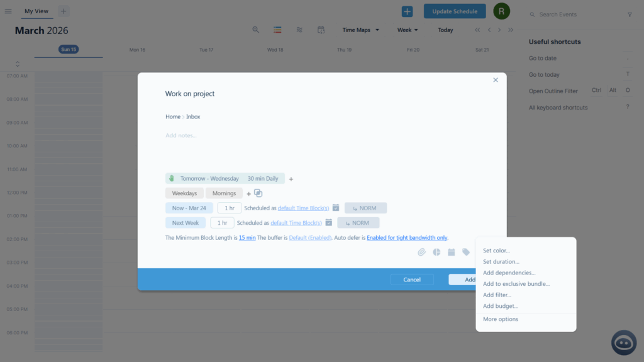Cancel the task dialog
Viewport: 644px width, 362px height.
412,280
